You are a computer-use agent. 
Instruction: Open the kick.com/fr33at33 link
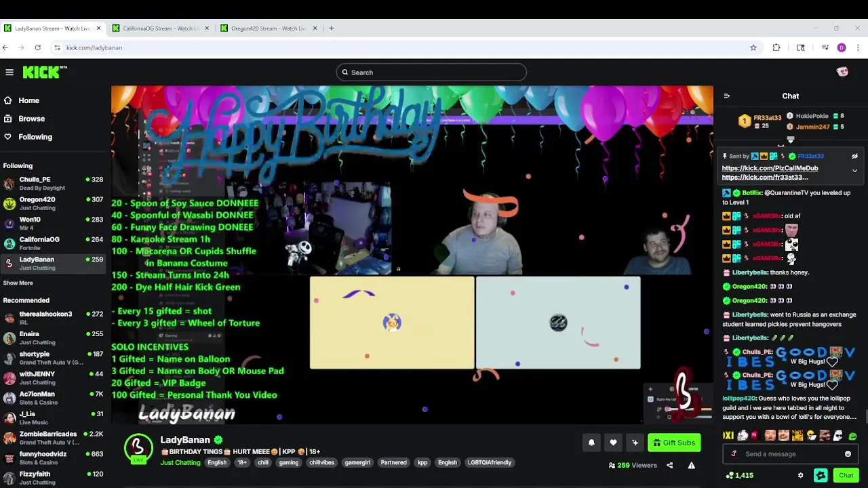pos(765,178)
